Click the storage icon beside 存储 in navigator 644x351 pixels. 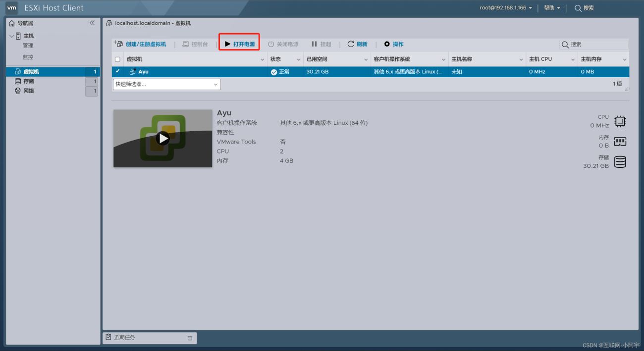click(x=18, y=81)
